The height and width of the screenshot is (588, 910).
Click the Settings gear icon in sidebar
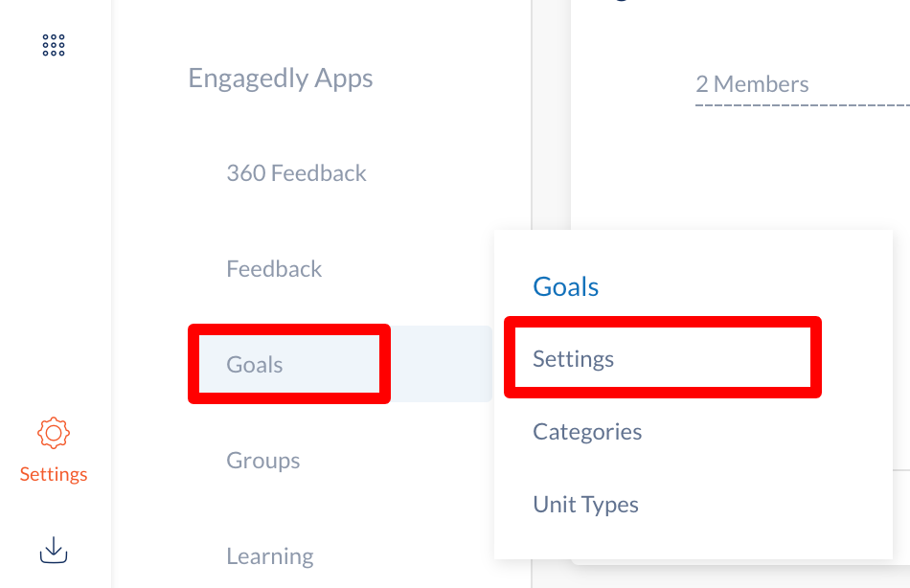click(x=53, y=433)
